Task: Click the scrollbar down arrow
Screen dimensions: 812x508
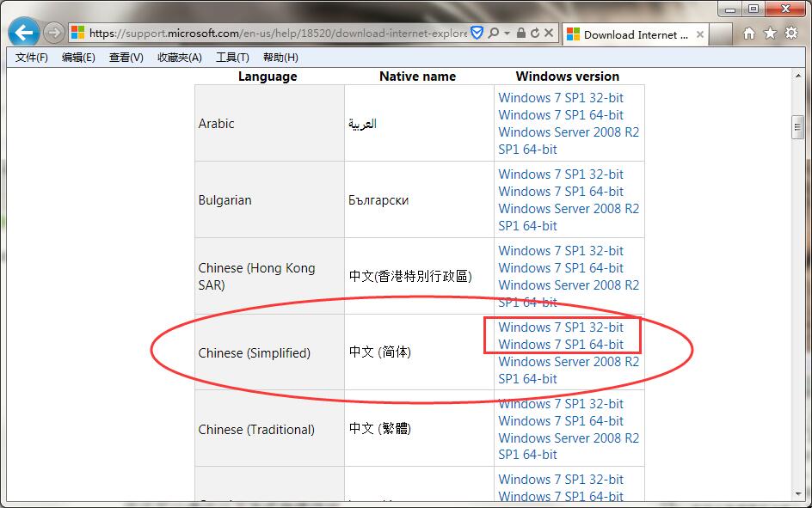Action: tap(798, 494)
